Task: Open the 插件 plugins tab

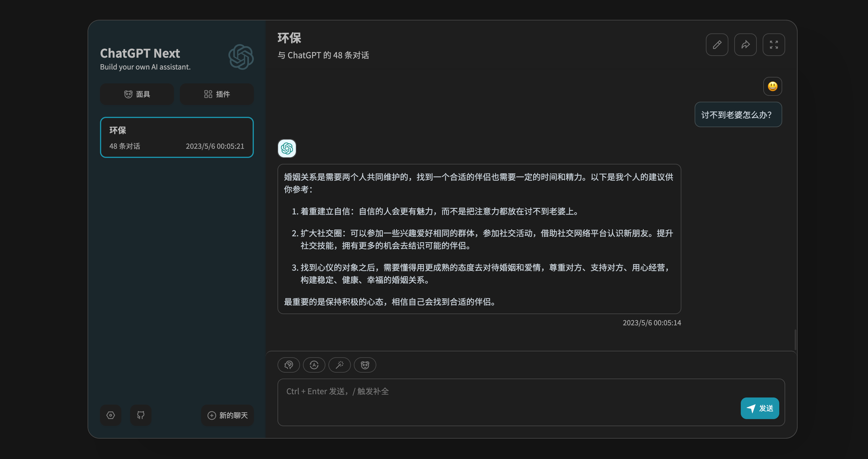Action: coord(217,94)
